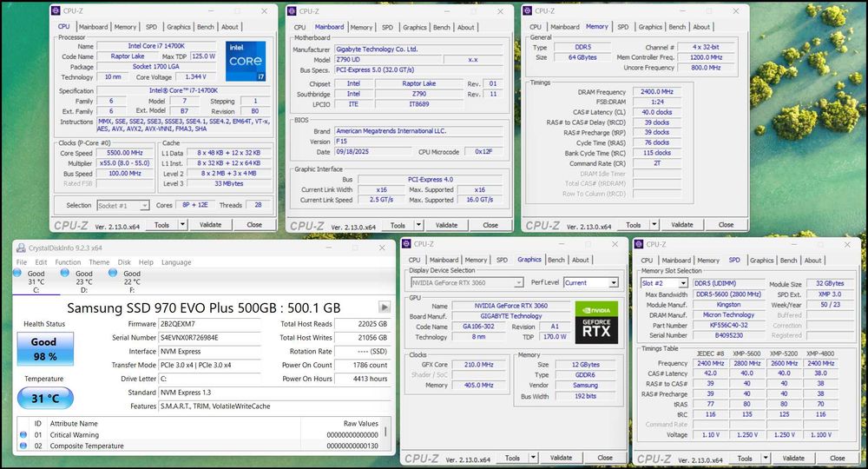The height and width of the screenshot is (469, 868).
Task: Open Tools dropdown arrow in Graphics tab window
Action: pos(533,458)
